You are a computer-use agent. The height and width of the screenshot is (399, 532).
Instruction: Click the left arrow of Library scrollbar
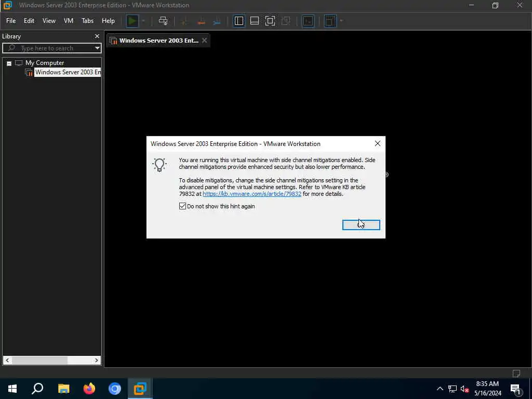pyautogui.click(x=7, y=361)
